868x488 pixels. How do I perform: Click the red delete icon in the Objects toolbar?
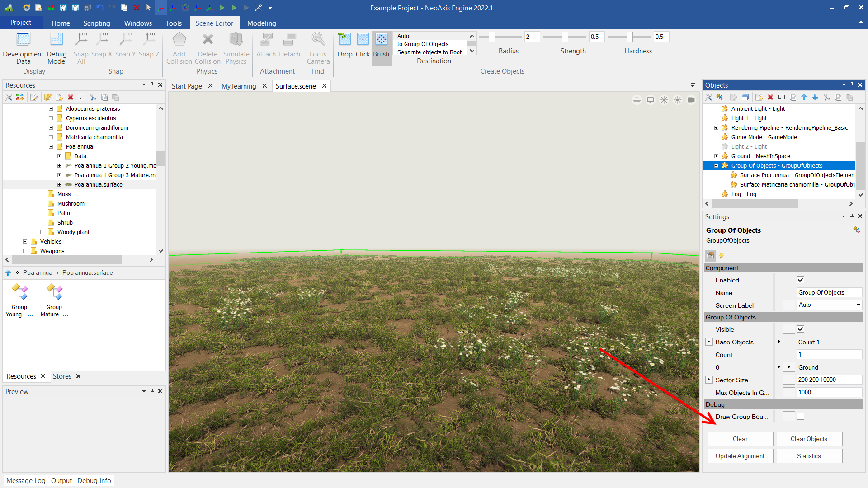770,97
